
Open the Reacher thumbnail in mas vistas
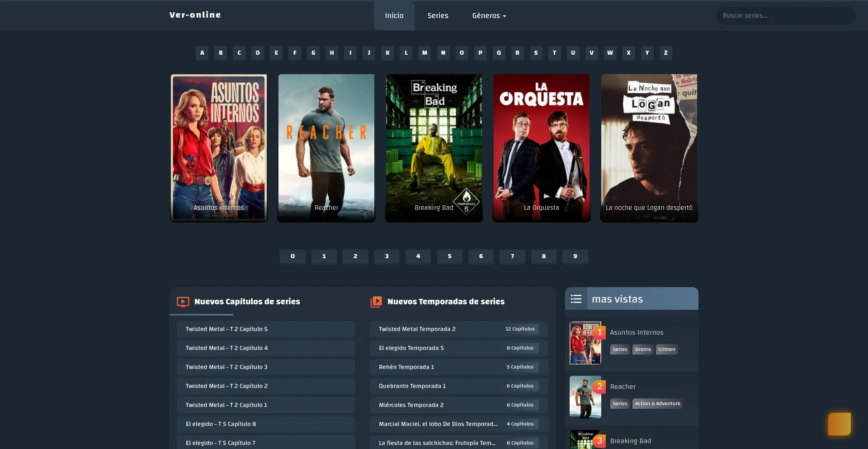[x=585, y=397]
